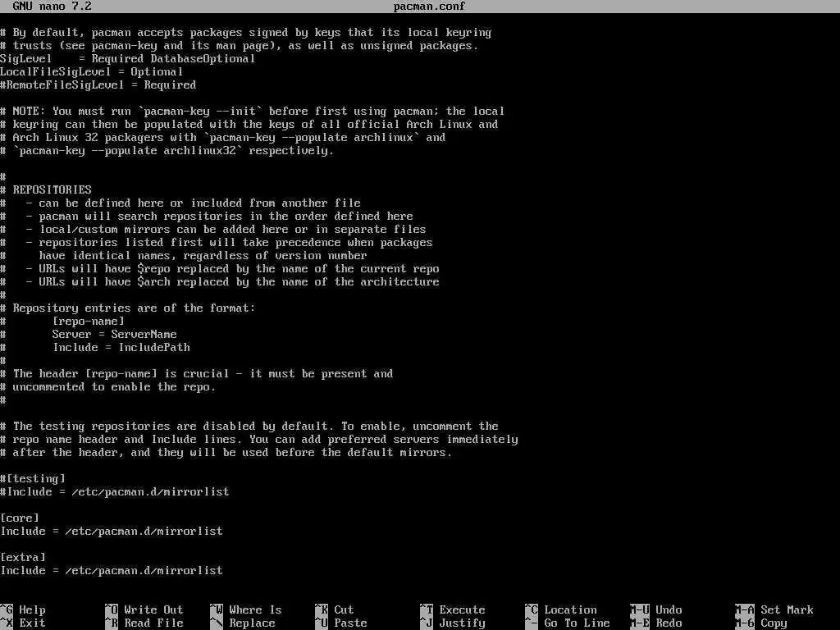Click the GNU nano 7.2 title text
The height and width of the screenshot is (630, 840).
52,7
